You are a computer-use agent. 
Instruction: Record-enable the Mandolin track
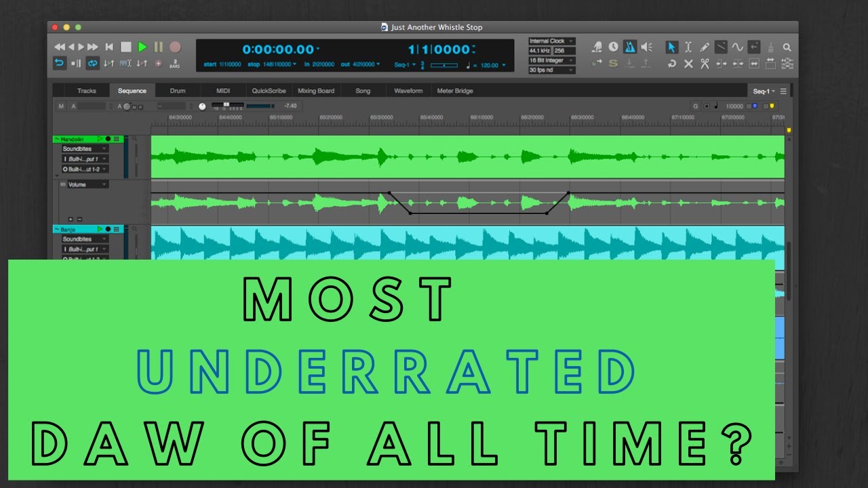[108, 138]
